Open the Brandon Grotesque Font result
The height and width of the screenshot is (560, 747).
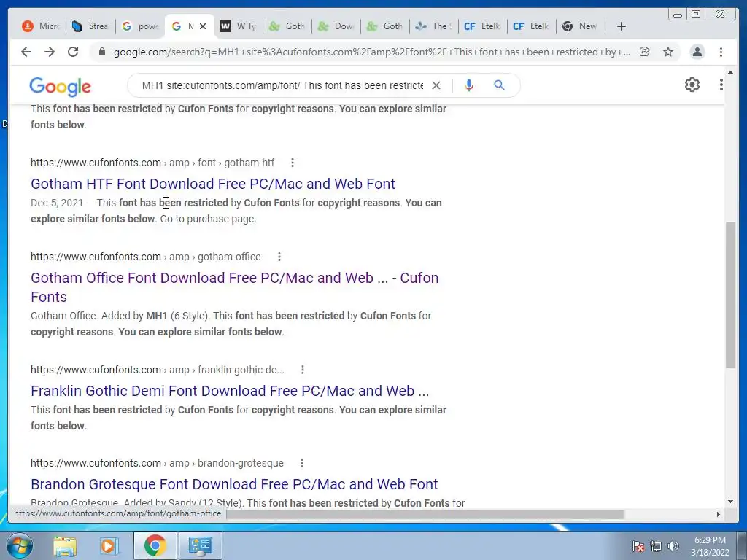coord(234,484)
